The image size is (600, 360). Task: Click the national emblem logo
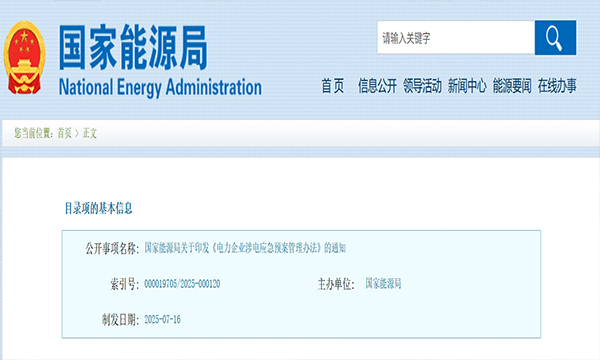coord(24,57)
